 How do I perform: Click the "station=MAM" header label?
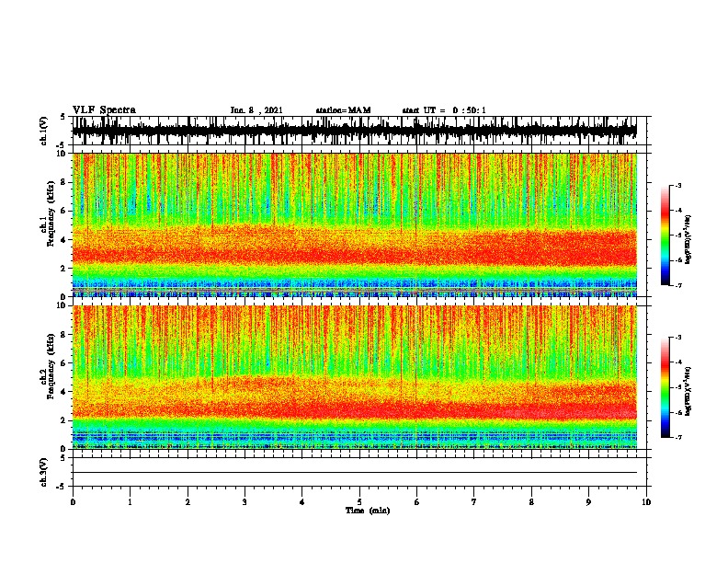[343, 110]
